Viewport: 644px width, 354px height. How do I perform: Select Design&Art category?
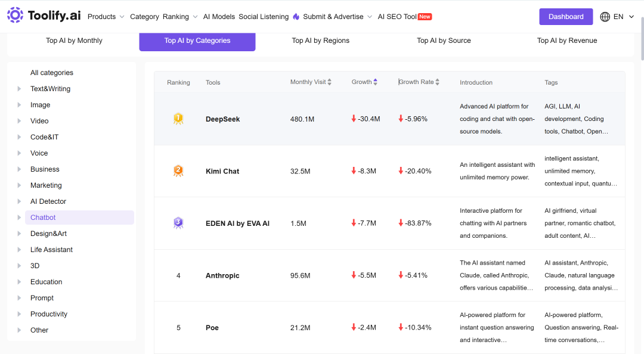tap(48, 233)
